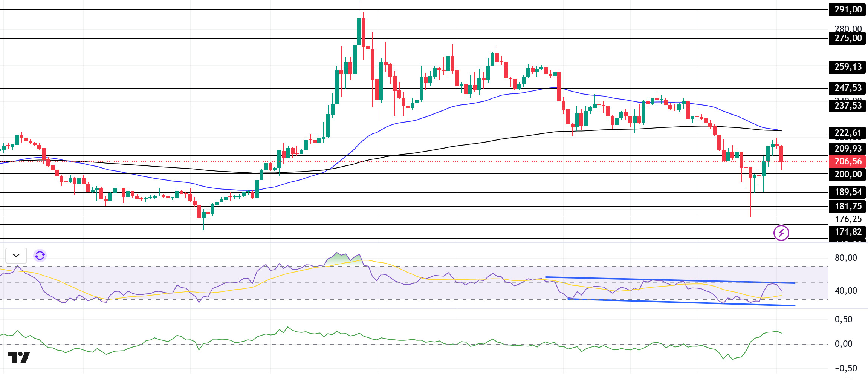Screen dimensions: 868x380
Task: Click the RSI scale value 40,00
Action: 846,291
